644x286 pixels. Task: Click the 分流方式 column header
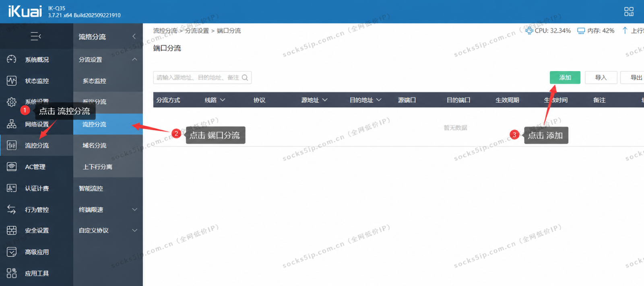click(x=168, y=100)
